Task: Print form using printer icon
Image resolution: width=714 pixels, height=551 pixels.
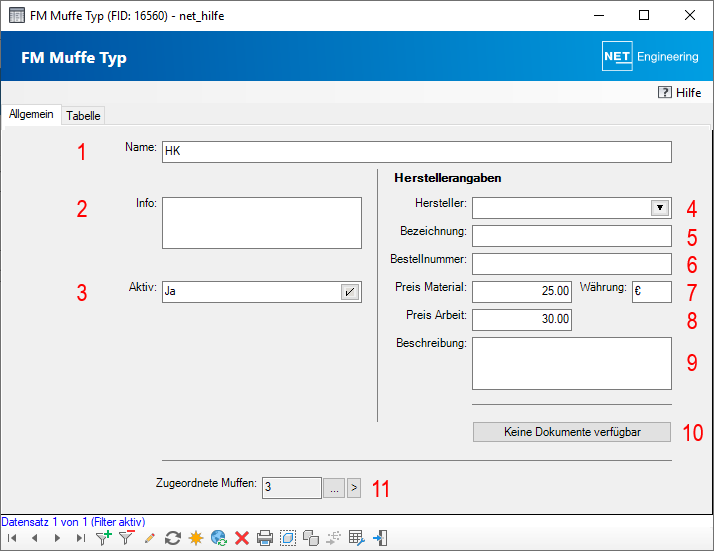Action: pyautogui.click(x=265, y=538)
